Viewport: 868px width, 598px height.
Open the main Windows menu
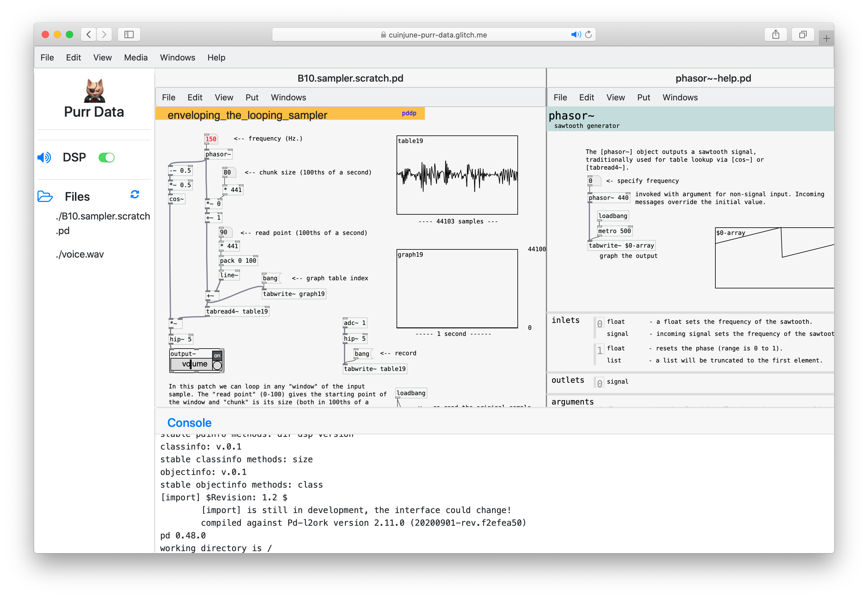(x=177, y=57)
